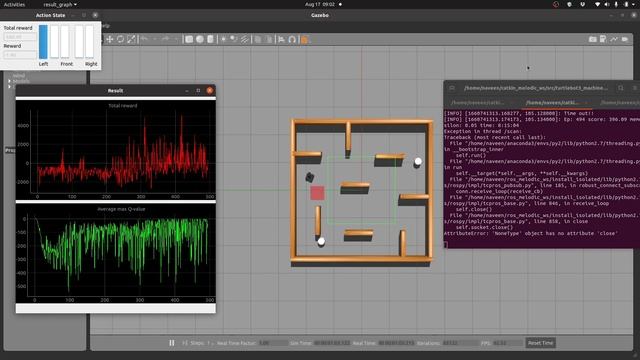Insert a sphere shape from Gazebo toolbar

200,39
